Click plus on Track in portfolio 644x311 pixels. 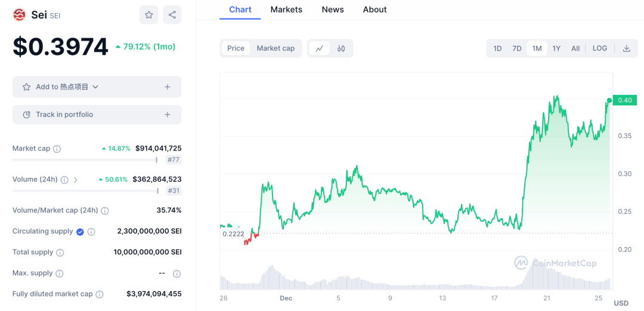pyautogui.click(x=168, y=115)
